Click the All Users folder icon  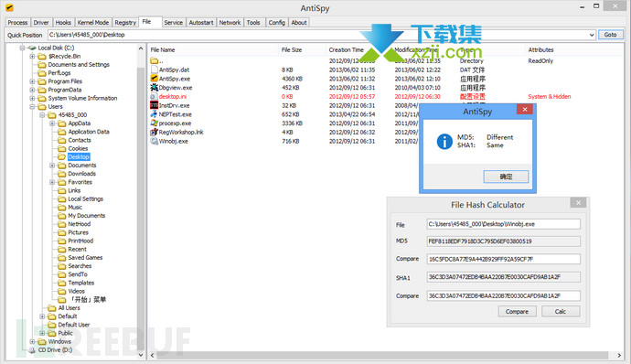click(x=52, y=308)
